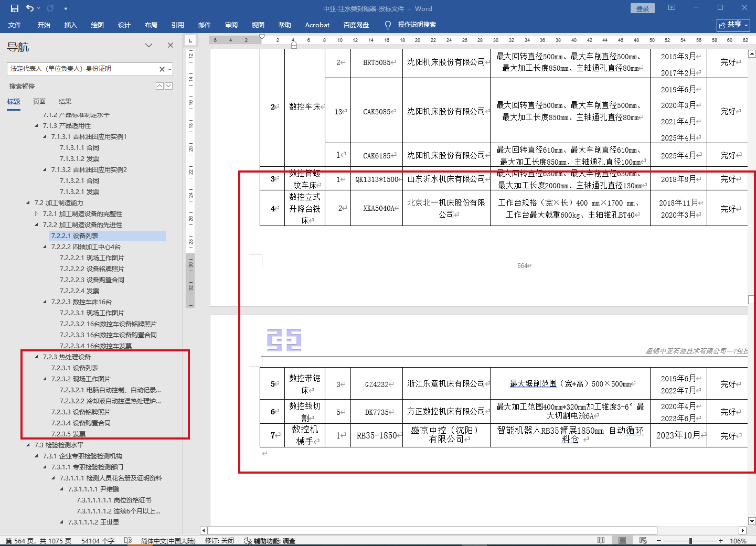Click the 登录 sign-in button
The height and width of the screenshot is (546, 756).
[643, 8]
